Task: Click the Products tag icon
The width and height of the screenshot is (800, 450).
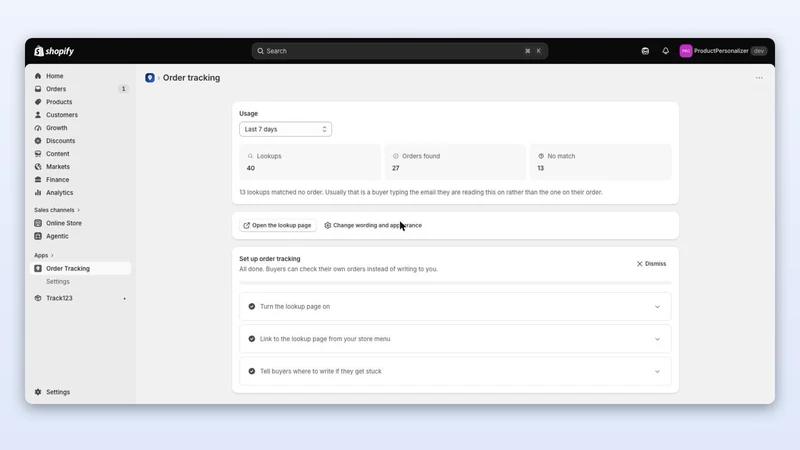Action: (x=38, y=102)
